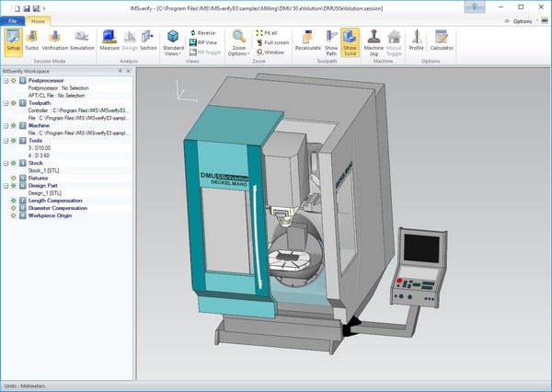Open the Standard Views dropdown
Viewport: 552px width, 392px height.
173,42
